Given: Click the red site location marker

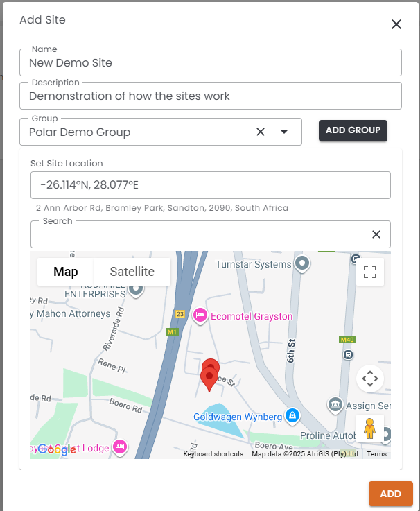Looking at the screenshot, I should [209, 376].
